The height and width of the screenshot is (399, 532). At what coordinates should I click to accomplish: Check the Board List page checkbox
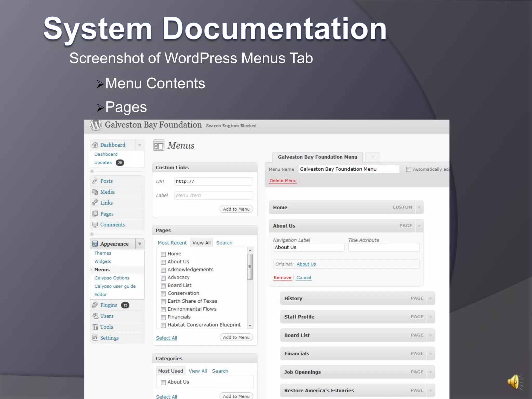(x=163, y=286)
